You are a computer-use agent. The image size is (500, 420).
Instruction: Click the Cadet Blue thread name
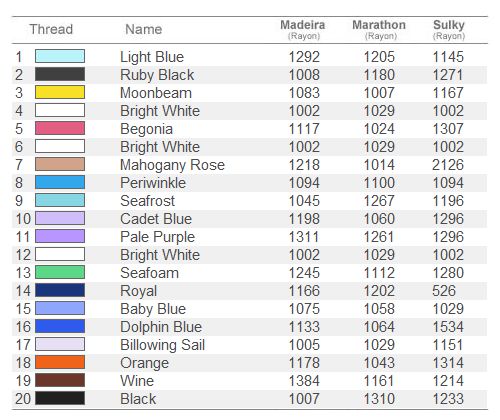pos(156,219)
